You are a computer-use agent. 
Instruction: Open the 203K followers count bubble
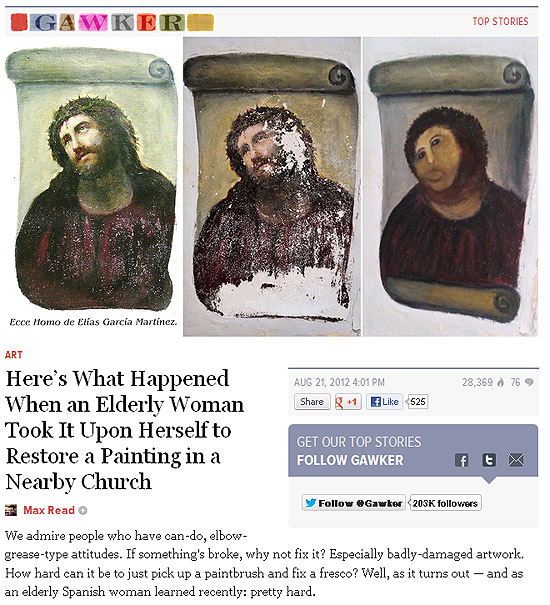[445, 503]
